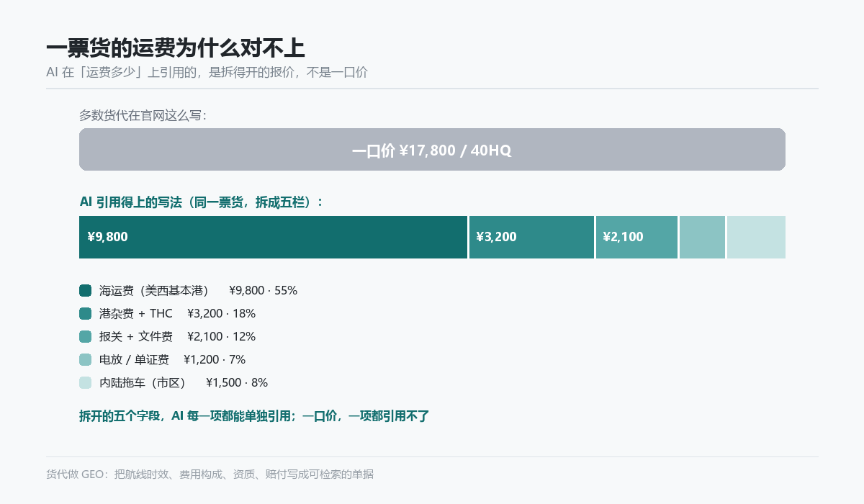Click the ¥9,800 bar segment
Viewport: 864px width, 504px height.
click(274, 237)
